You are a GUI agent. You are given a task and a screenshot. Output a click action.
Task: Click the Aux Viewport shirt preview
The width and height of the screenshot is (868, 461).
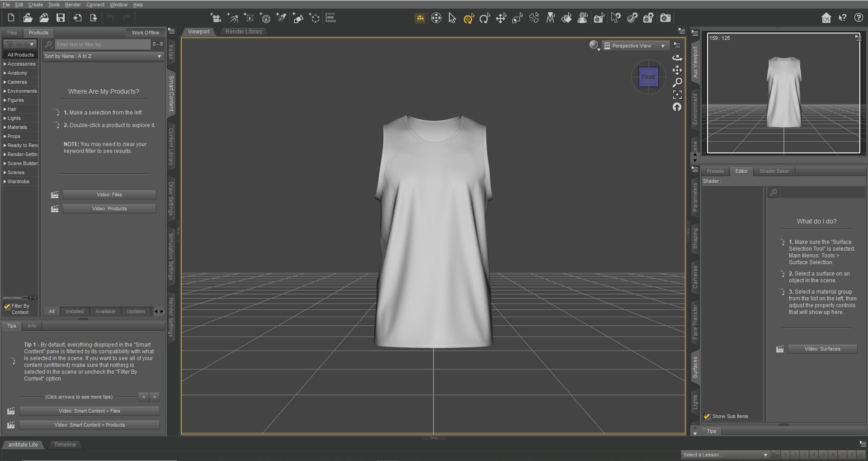coord(784,93)
